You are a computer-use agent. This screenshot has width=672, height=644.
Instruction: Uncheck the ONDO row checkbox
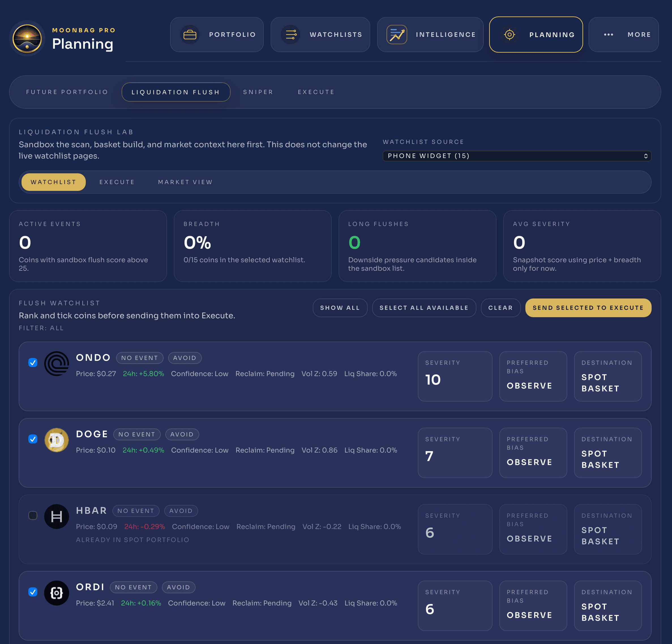tap(33, 362)
